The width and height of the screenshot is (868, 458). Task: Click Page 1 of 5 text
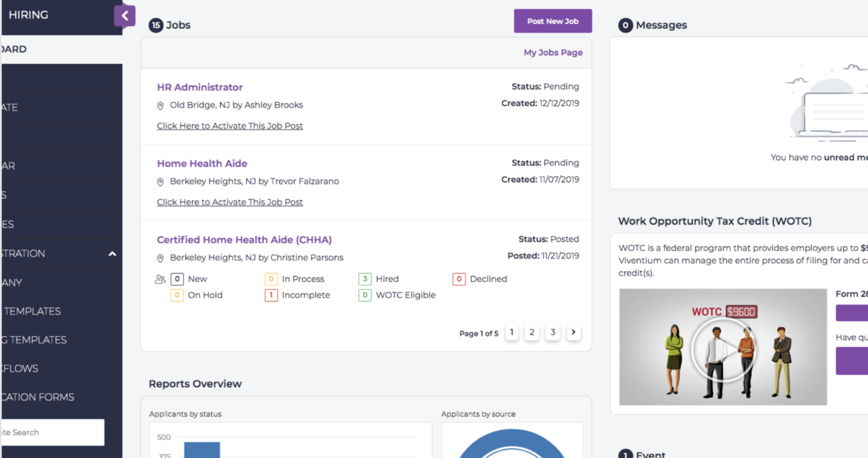click(x=478, y=334)
